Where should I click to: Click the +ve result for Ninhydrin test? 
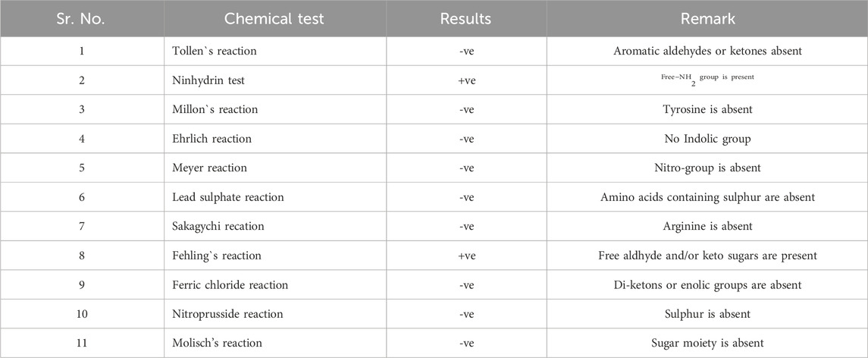coord(466,81)
